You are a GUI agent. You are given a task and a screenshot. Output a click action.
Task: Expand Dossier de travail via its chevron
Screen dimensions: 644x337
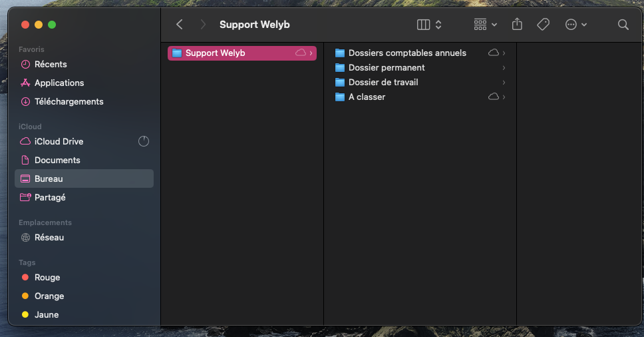pyautogui.click(x=504, y=83)
